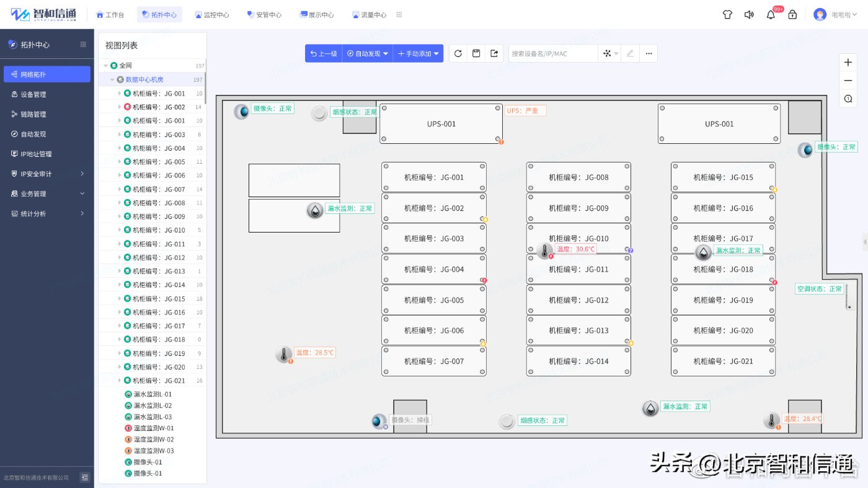
Task: Open the 手动添加 dropdown
Action: [x=418, y=53]
